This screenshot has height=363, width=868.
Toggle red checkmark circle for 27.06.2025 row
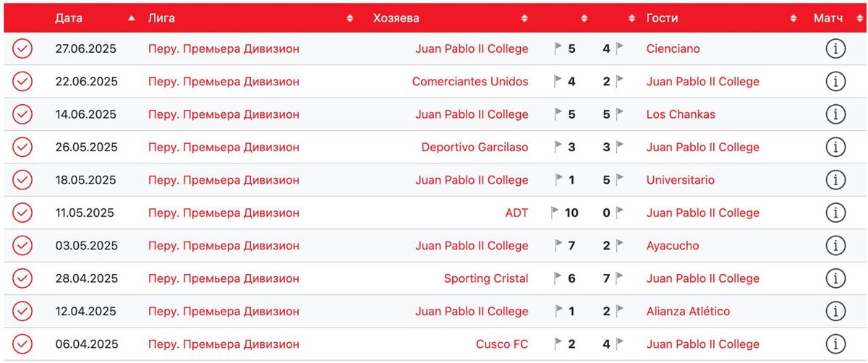click(x=22, y=49)
